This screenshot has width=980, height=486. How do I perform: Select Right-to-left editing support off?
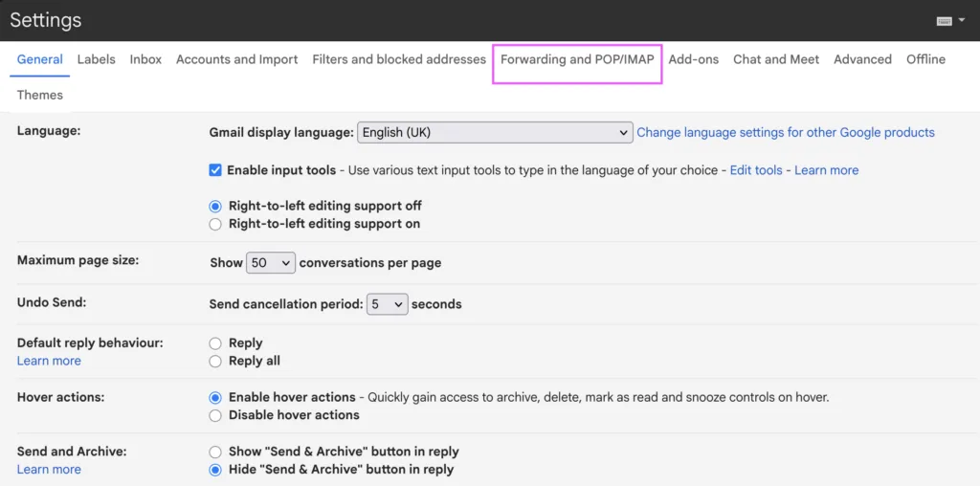[215, 206]
